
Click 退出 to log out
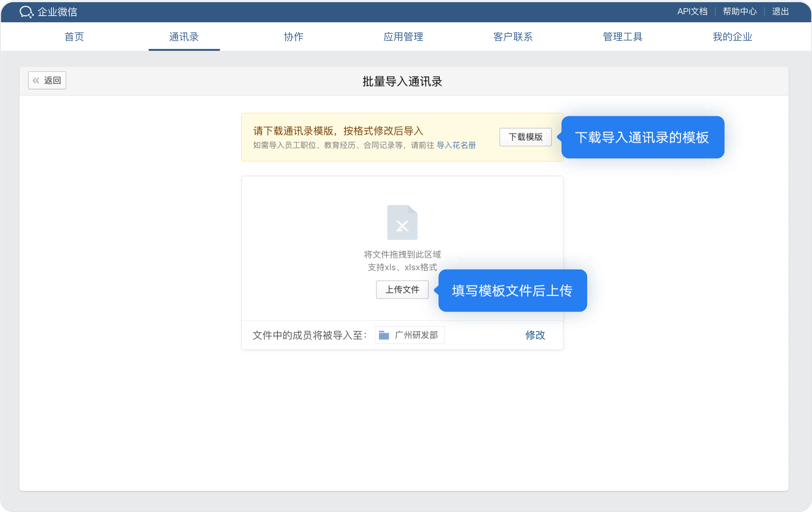tap(780, 12)
